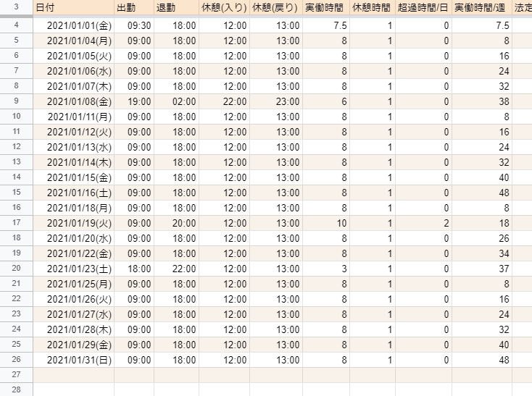Click the overtime value 2 cell
Screen dimensions: 532x396
(x=423, y=223)
